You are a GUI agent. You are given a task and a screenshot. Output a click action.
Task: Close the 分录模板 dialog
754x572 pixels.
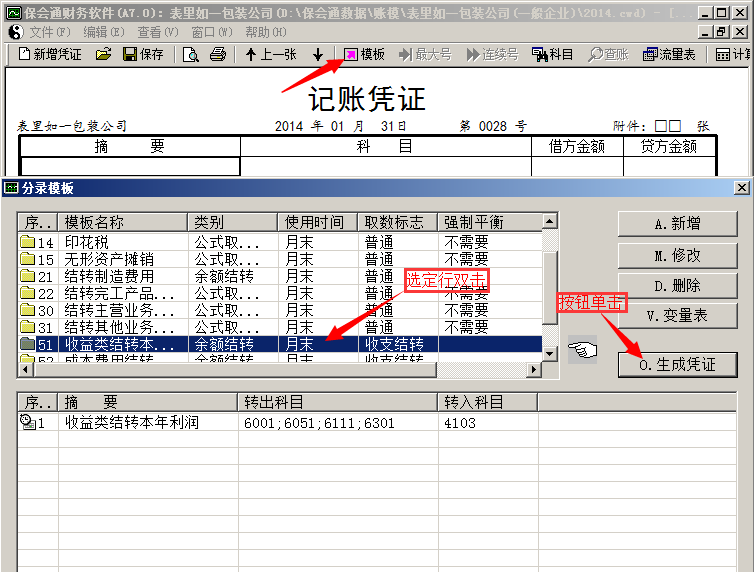click(x=741, y=187)
